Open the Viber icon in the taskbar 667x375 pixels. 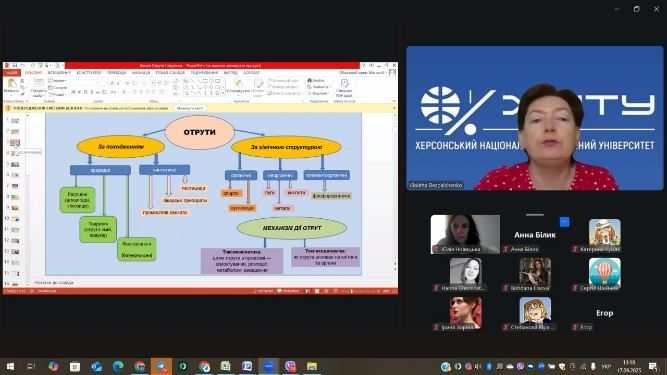tap(291, 366)
